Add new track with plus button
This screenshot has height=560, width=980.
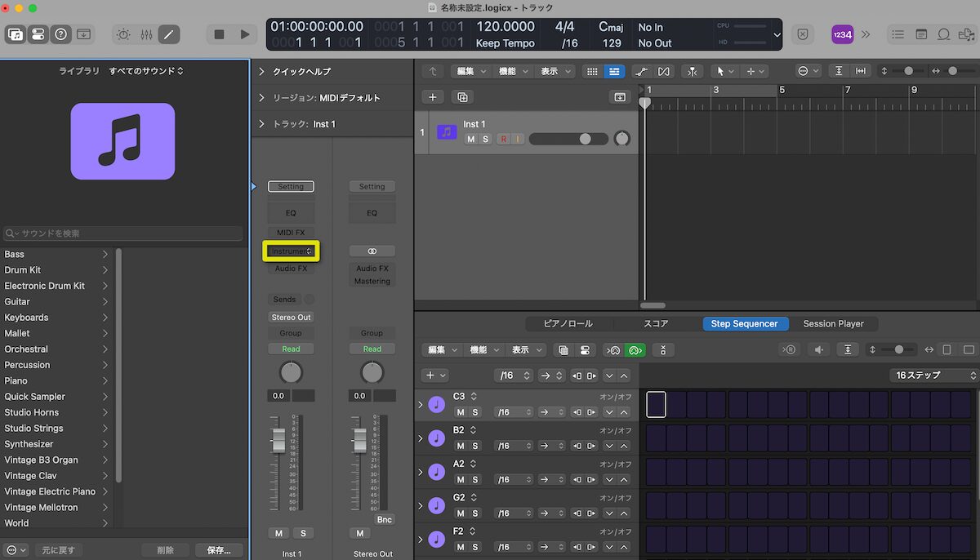pos(433,97)
